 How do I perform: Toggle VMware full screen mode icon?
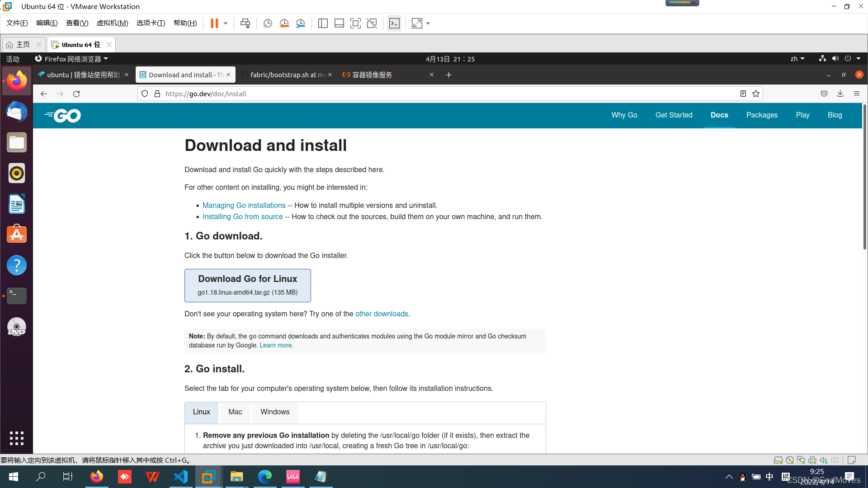[355, 23]
